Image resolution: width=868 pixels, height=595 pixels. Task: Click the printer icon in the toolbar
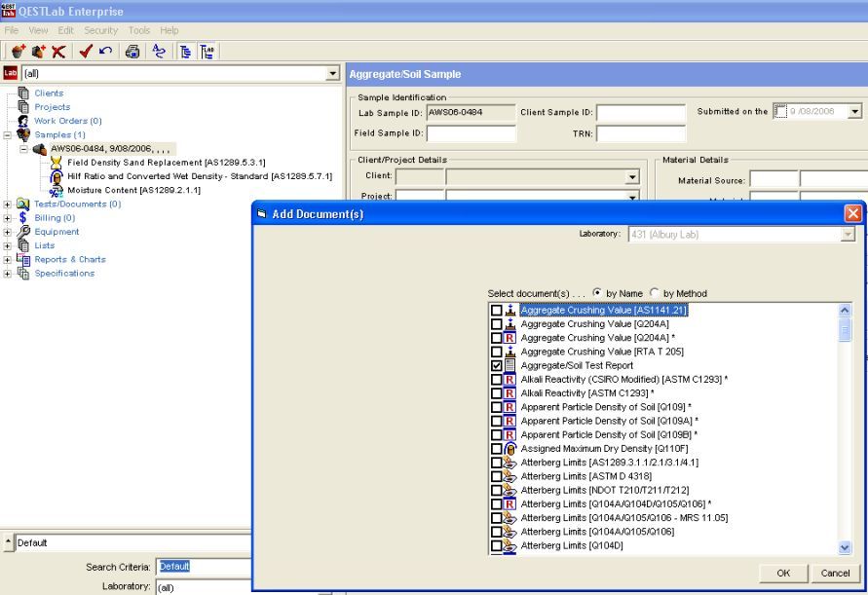tap(132, 50)
